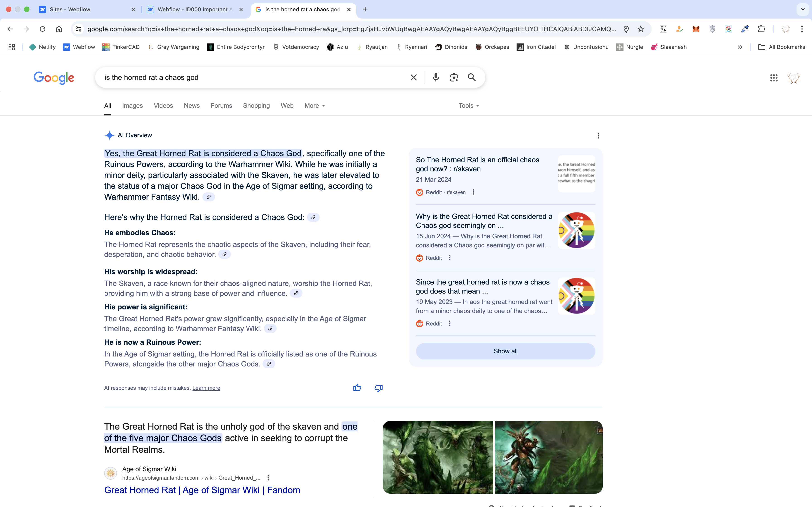The width and height of the screenshot is (812, 507).
Task: Open the Tools dropdown
Action: pyautogui.click(x=468, y=106)
